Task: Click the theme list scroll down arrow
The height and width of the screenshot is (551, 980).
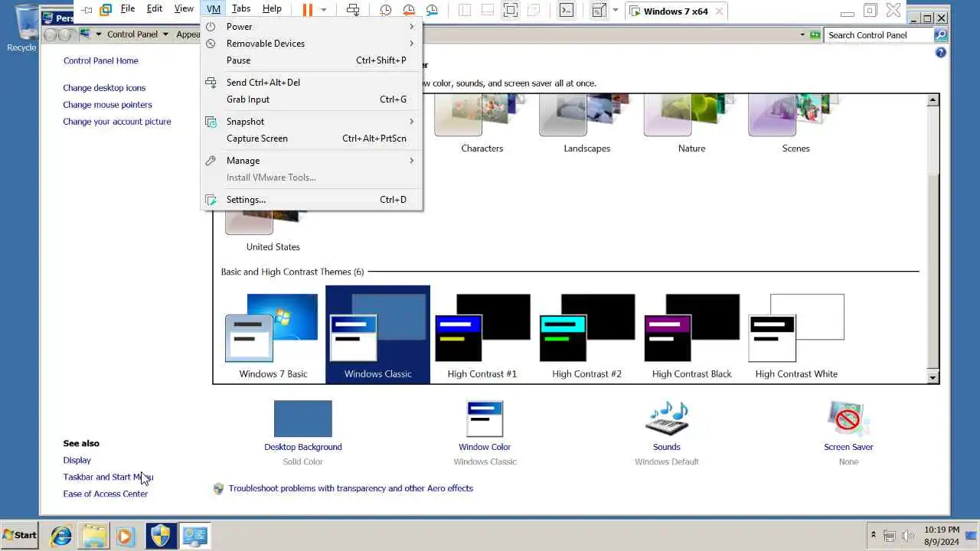Action: (x=933, y=377)
